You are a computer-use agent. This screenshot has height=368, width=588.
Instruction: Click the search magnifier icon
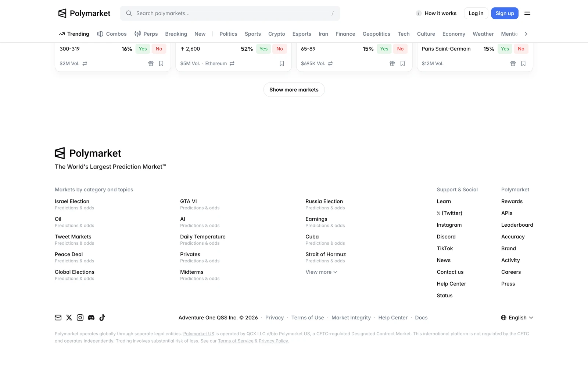pyautogui.click(x=129, y=13)
